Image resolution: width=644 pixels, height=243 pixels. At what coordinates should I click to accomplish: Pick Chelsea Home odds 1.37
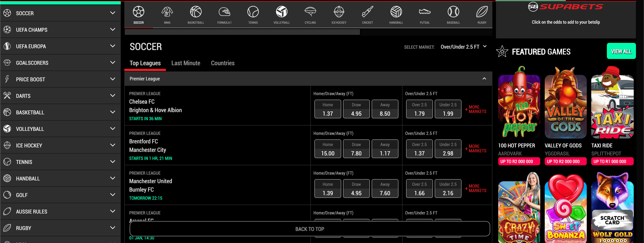coord(328,109)
